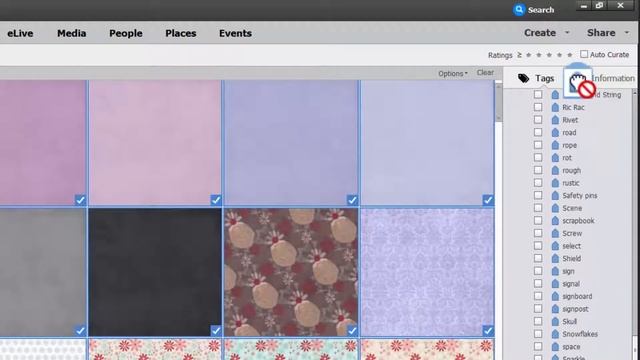Check the Skull tag checkbox

pos(538,322)
